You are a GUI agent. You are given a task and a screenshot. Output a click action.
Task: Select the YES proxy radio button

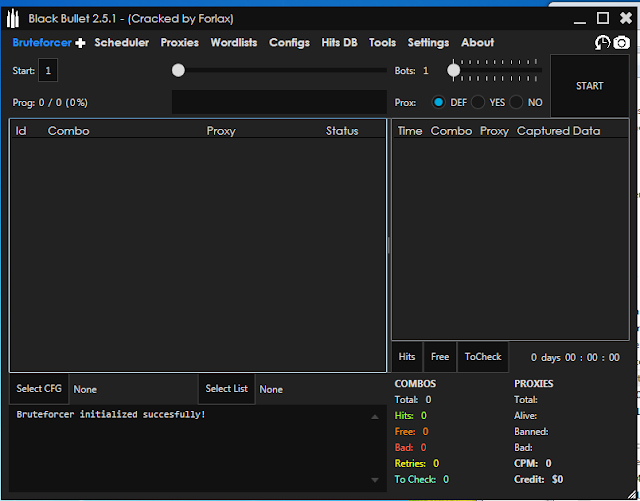[x=478, y=102]
